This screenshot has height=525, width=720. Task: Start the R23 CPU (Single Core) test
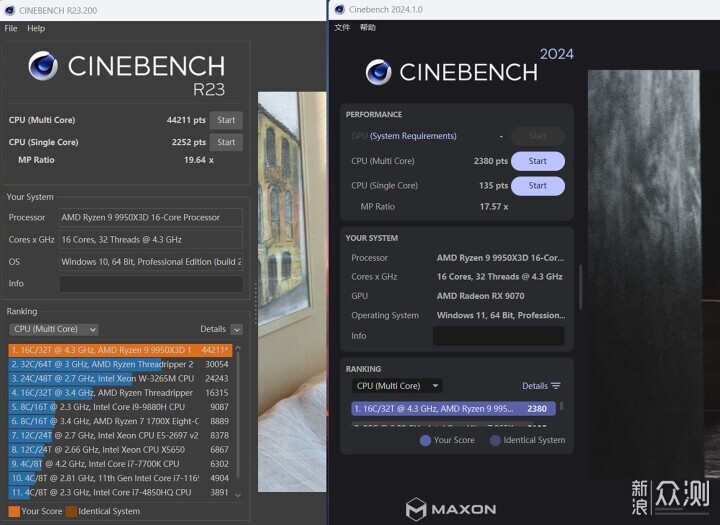226,142
